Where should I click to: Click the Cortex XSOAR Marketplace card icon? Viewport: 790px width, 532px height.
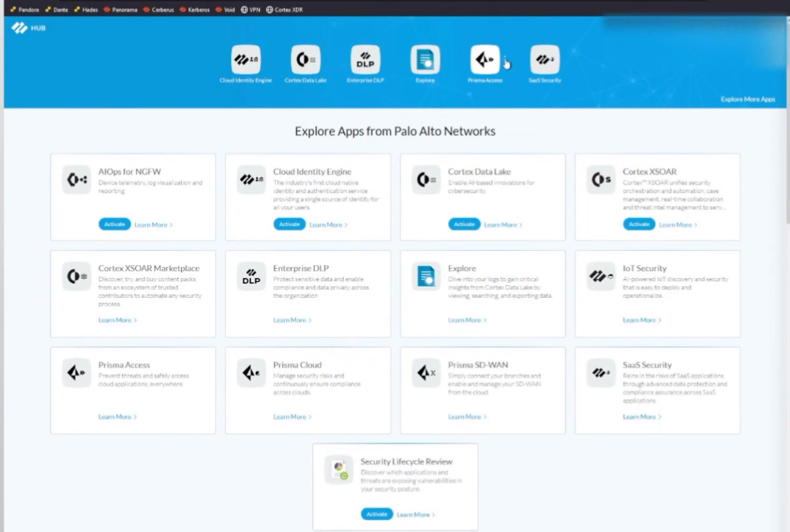(76, 276)
